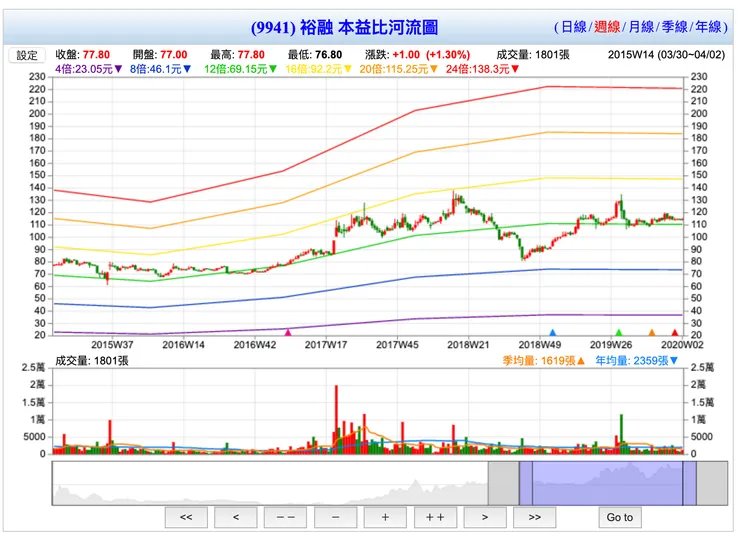Switch to 年線 yearly chart
This screenshot has height=538, width=740.
point(708,27)
